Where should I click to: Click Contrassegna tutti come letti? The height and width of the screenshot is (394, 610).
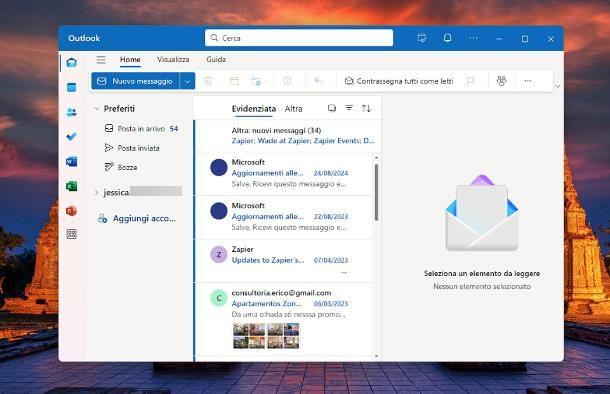399,81
